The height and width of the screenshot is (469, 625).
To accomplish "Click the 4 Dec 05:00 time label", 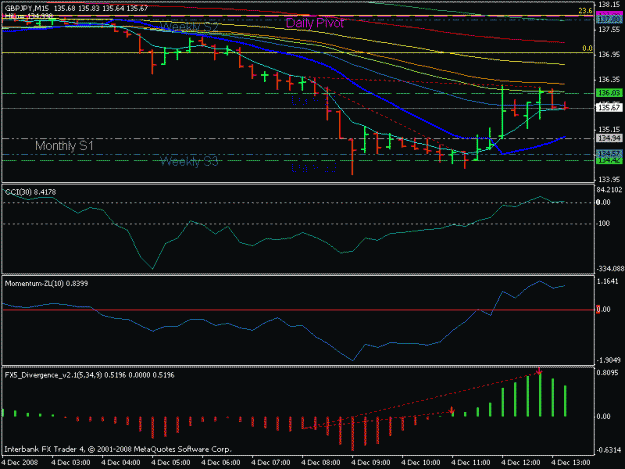I will pos(171,463).
